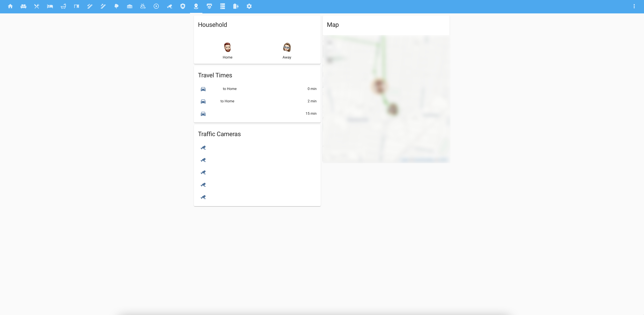Open the security camera tab in header
Viewport: 644px width, 315px height.
tap(170, 6)
